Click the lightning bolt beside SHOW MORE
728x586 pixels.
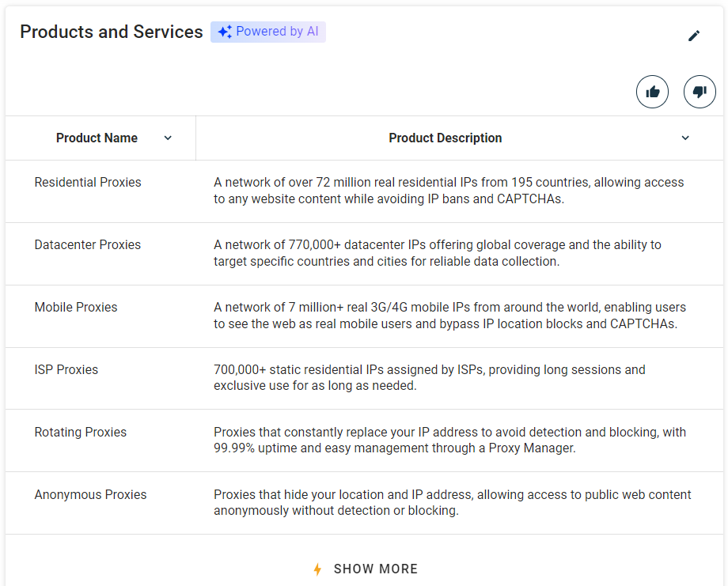point(317,569)
